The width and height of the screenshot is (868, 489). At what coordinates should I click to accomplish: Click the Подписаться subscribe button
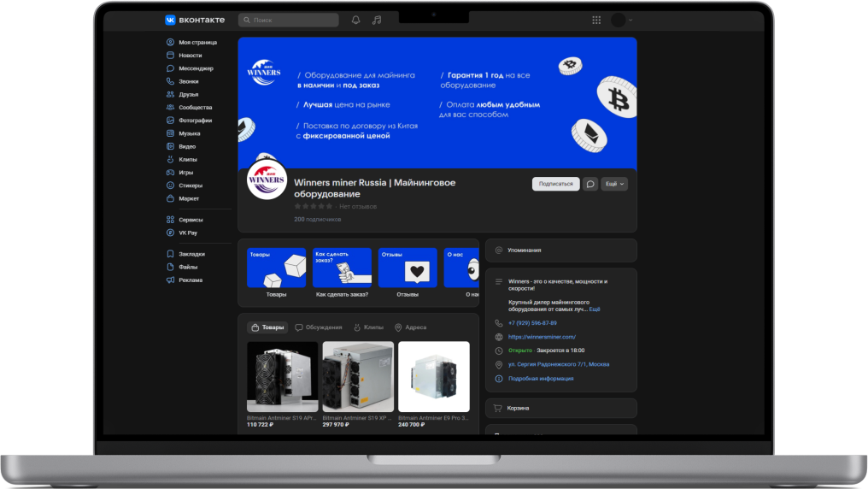point(556,184)
